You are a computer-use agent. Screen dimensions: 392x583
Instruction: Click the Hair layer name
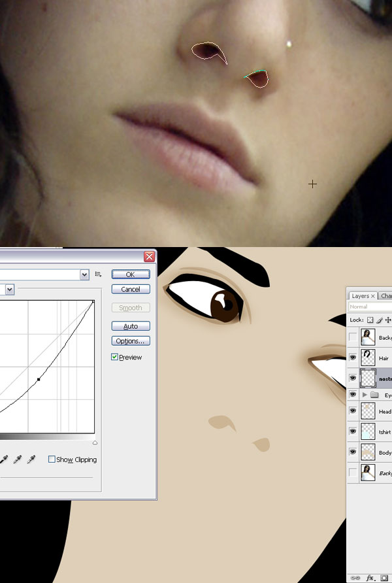point(384,358)
